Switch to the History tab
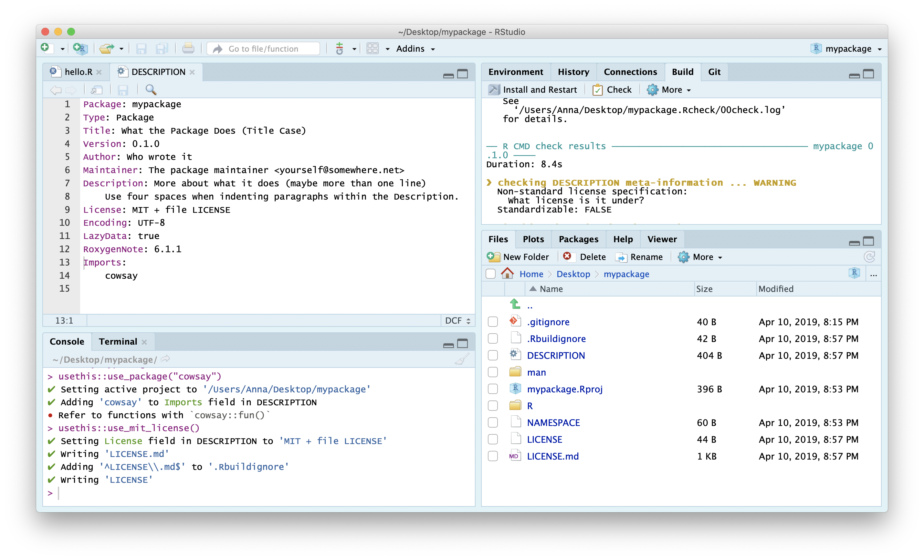 pyautogui.click(x=573, y=72)
